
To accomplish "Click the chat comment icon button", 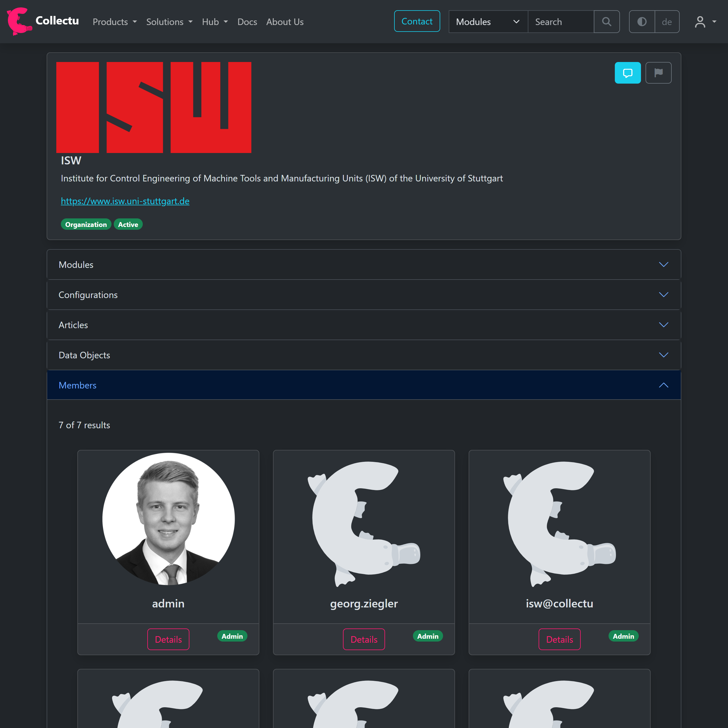I will click(628, 73).
